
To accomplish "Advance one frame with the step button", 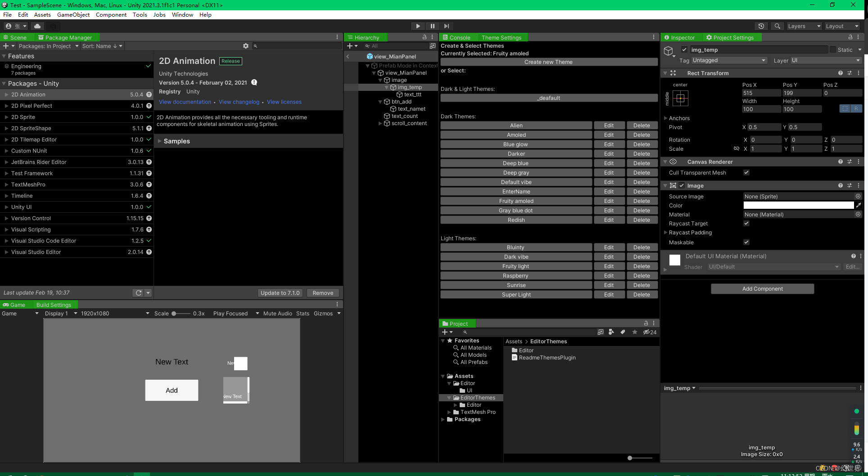I will 446,26.
